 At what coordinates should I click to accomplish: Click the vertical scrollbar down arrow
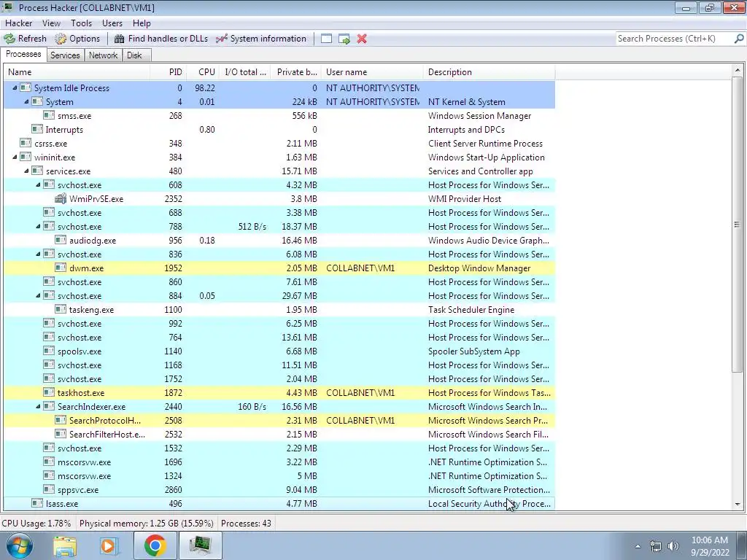738,504
